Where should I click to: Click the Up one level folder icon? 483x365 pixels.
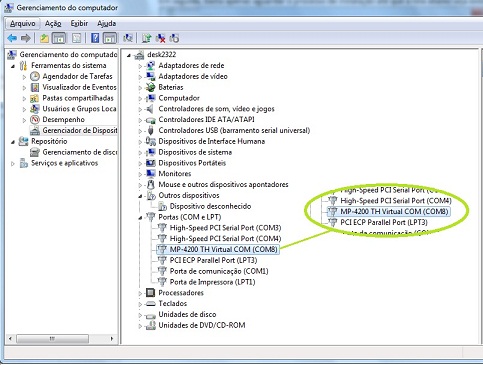point(44,38)
